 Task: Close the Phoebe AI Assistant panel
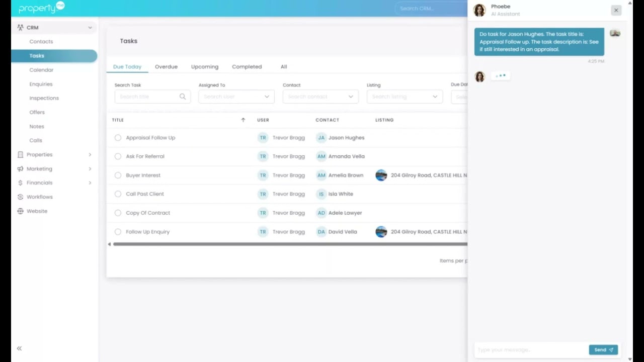coord(616,10)
